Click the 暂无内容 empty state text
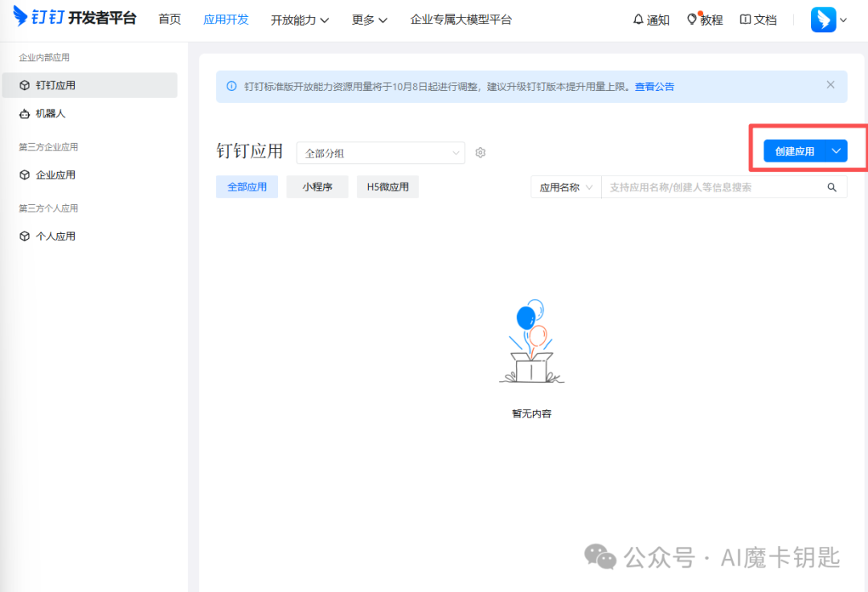The width and height of the screenshot is (868, 592). pos(531,413)
